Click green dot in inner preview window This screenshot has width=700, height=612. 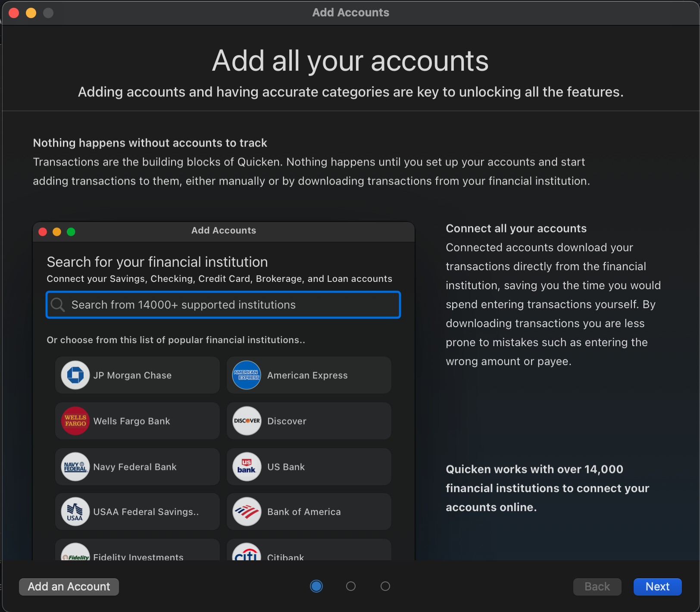71,232
